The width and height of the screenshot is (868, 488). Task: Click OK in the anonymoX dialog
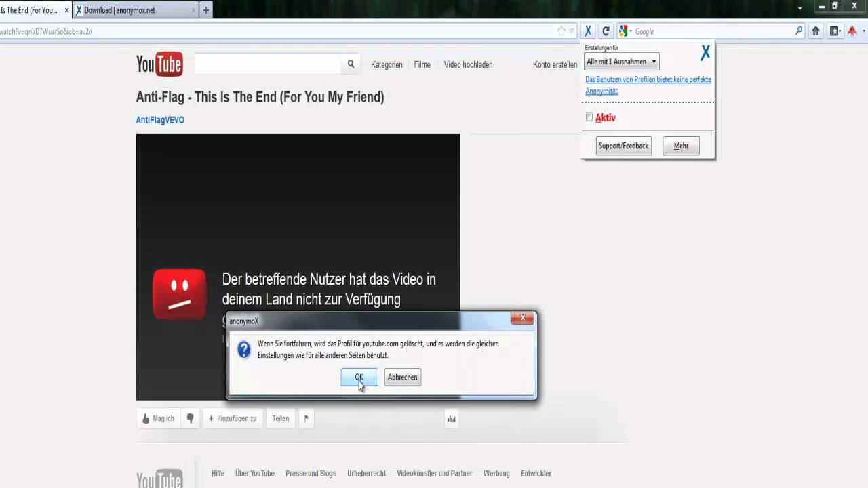click(359, 378)
